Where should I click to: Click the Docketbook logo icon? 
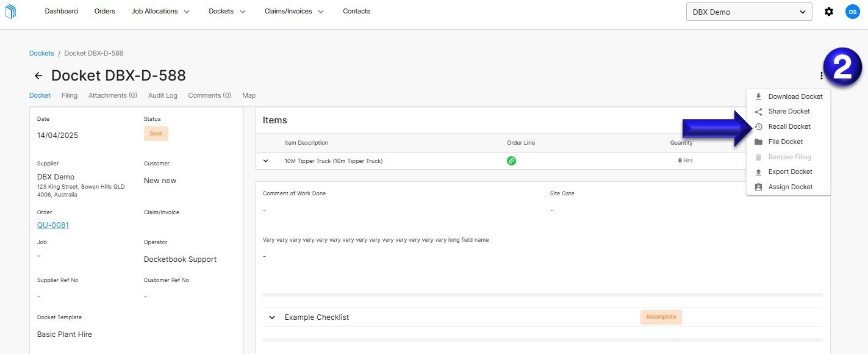point(10,12)
